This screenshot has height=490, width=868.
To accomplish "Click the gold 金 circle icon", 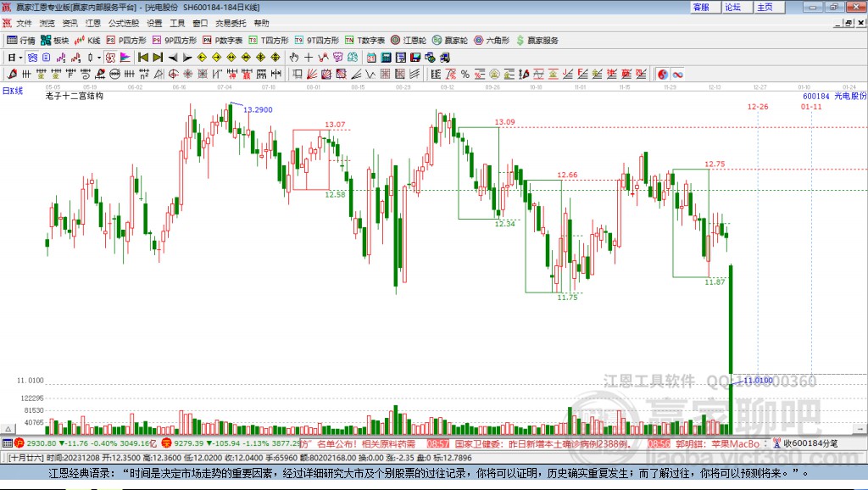I will pyautogui.click(x=494, y=74).
